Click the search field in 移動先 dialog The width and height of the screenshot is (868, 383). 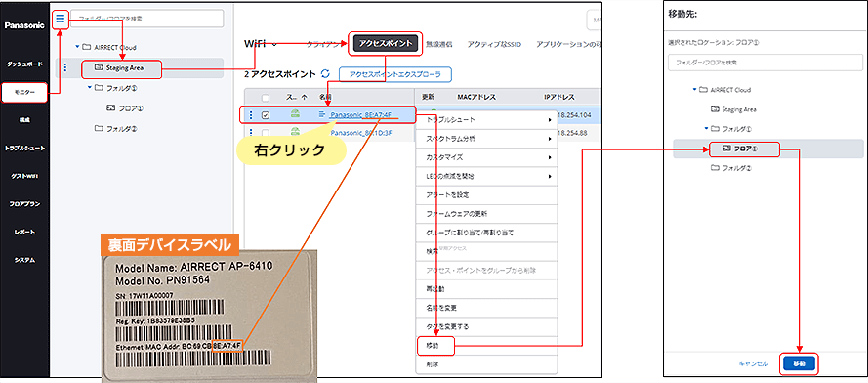[765, 63]
